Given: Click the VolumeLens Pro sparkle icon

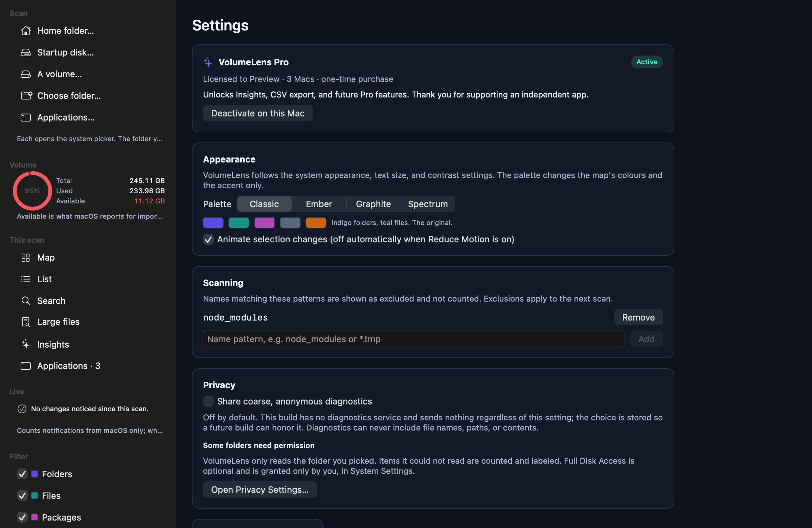Looking at the screenshot, I should click(208, 62).
